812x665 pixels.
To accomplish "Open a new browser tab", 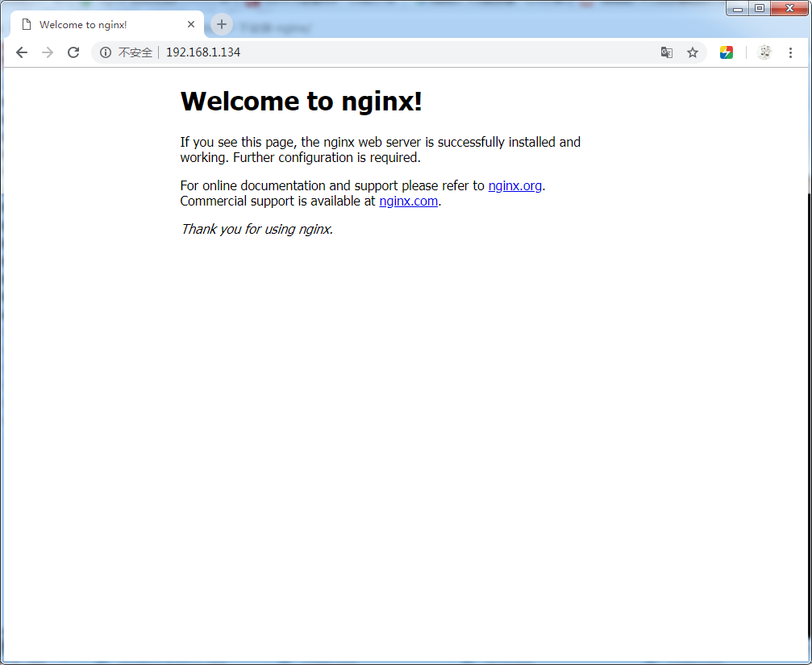I will point(222,24).
